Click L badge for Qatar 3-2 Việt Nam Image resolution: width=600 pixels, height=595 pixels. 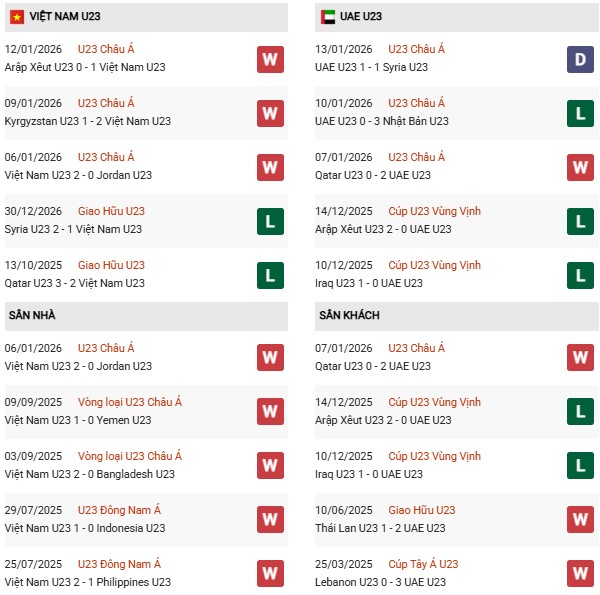270,275
